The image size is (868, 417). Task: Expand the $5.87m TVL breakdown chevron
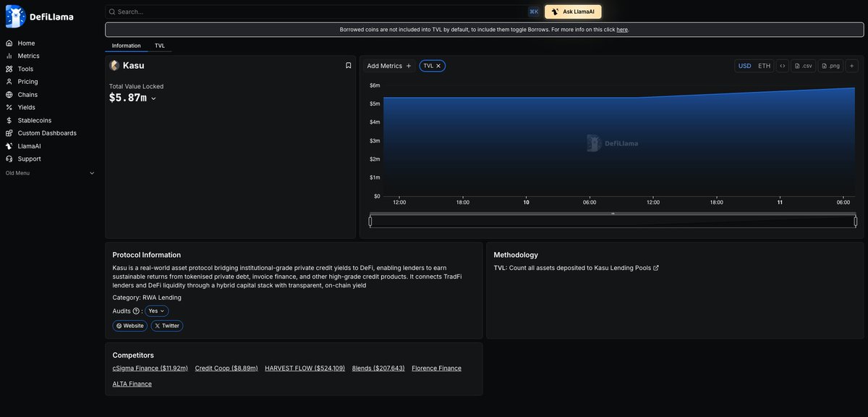click(153, 98)
